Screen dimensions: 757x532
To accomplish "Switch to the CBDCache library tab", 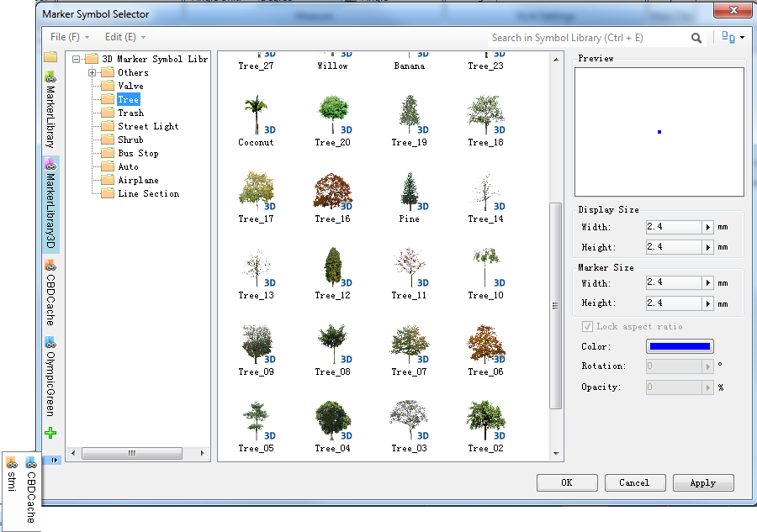I will [x=50, y=292].
